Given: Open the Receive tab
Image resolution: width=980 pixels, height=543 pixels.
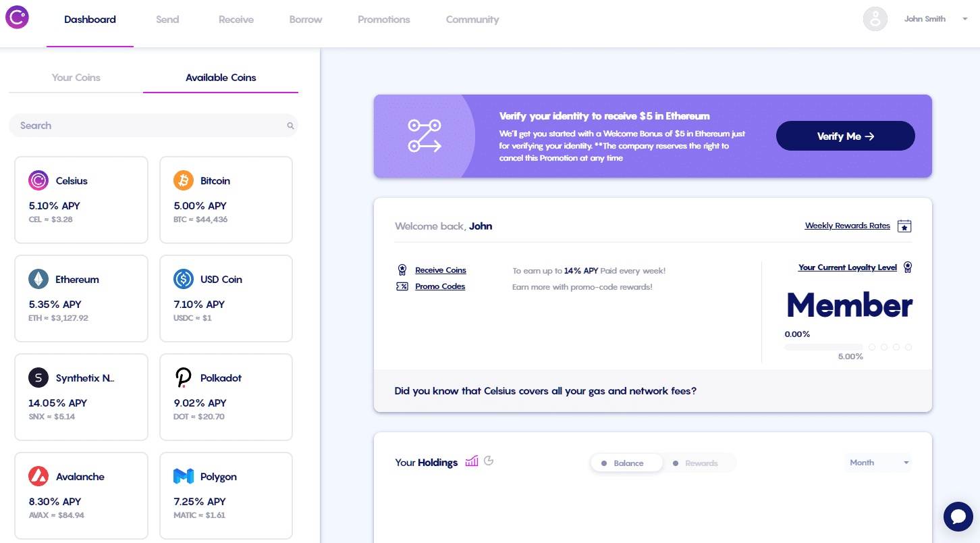Looking at the screenshot, I should pos(236,20).
